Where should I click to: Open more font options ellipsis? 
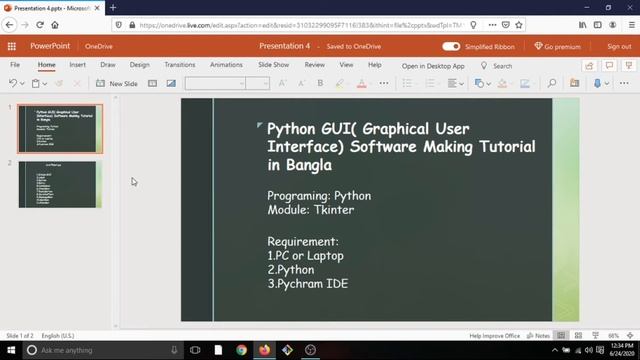pyautogui.click(x=384, y=83)
